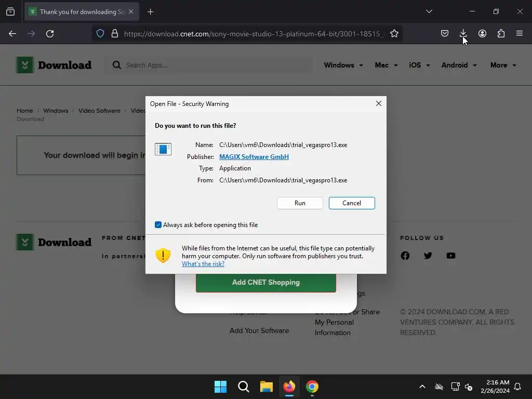Close the Thank you for downloading tab
The width and height of the screenshot is (532, 399).
(x=131, y=11)
